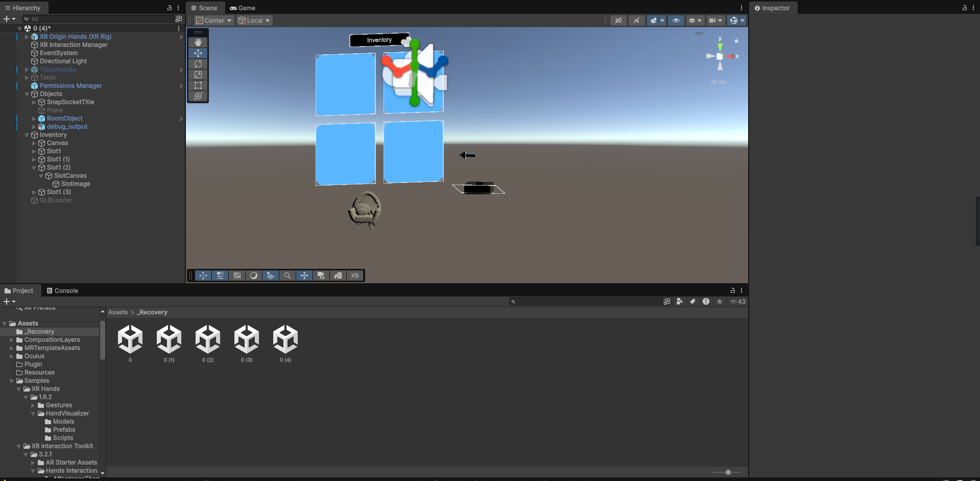This screenshot has height=481, width=980.
Task: Toggle scene visibility eye in Scene toolbar
Action: click(676, 20)
